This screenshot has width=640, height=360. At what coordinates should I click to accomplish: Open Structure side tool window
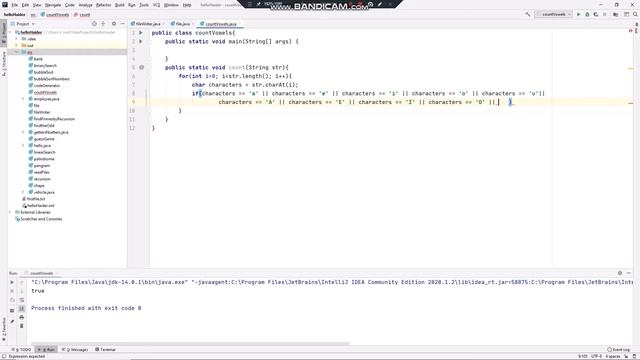click(x=4, y=64)
